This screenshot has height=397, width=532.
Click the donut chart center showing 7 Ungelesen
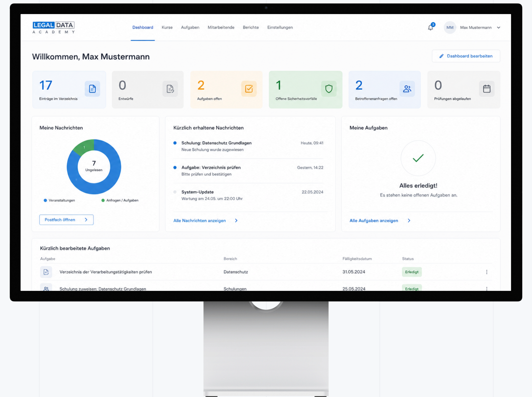94,166
